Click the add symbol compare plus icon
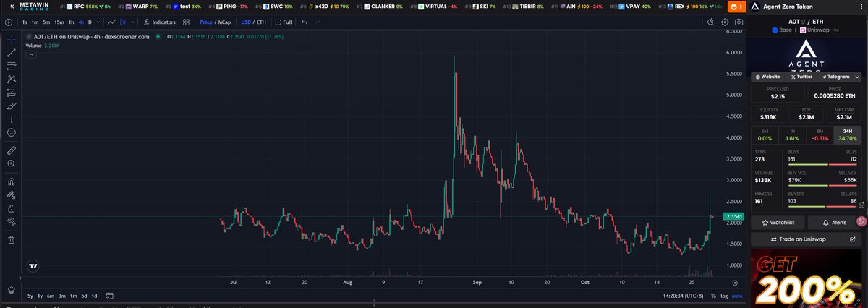 pyautogui.click(x=8, y=22)
